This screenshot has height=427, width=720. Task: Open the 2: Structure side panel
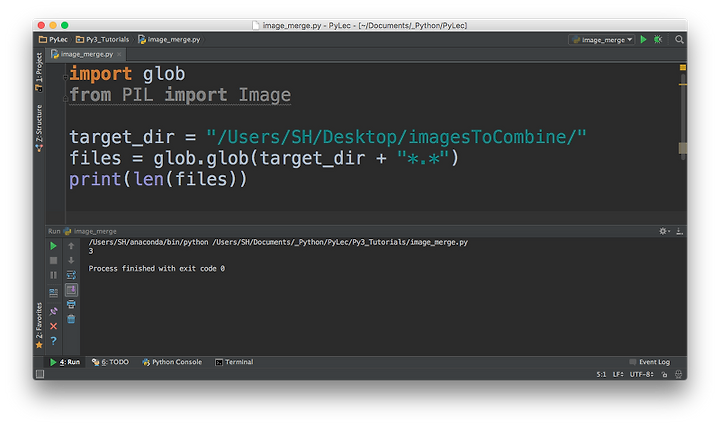click(39, 128)
